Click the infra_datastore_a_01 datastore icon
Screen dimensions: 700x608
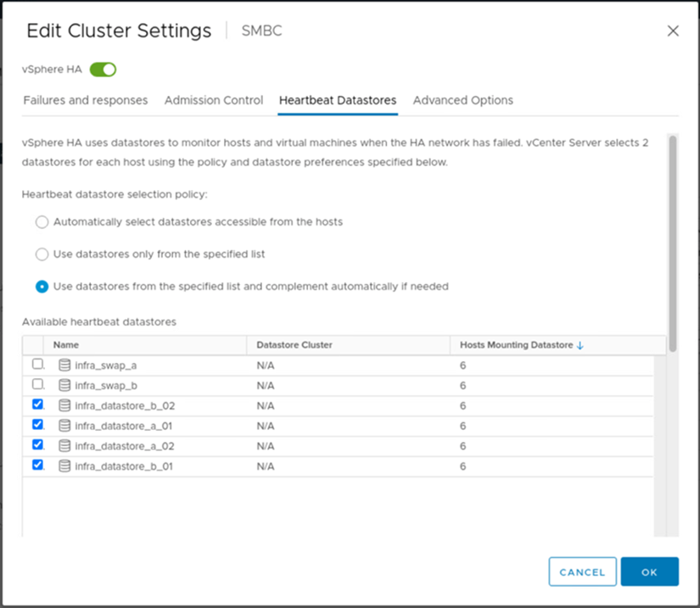tap(64, 426)
